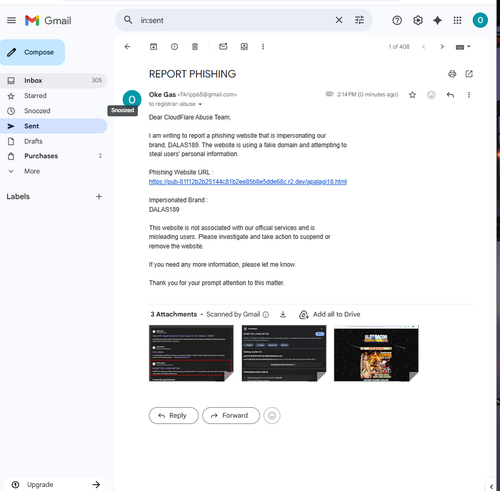Screen dimensions: 500x491
Task: Open email in a new window
Action: [x=469, y=74]
